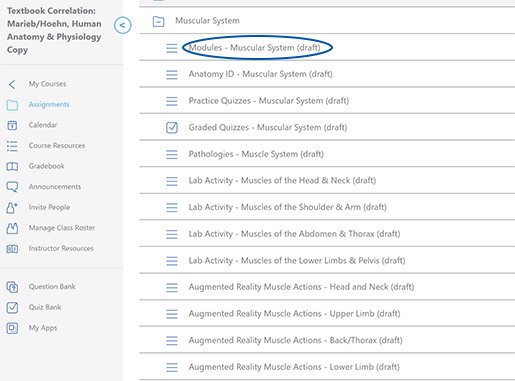The image size is (515, 381).
Task: Click the My Courses back arrow icon
Action: tap(12, 84)
